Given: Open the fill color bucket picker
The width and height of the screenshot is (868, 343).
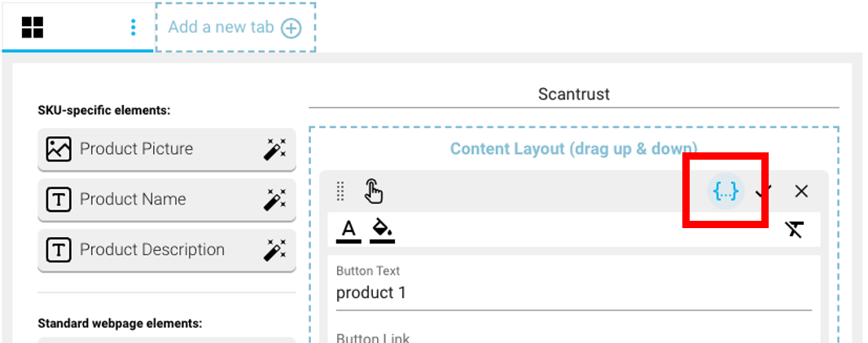Looking at the screenshot, I should click(x=382, y=231).
